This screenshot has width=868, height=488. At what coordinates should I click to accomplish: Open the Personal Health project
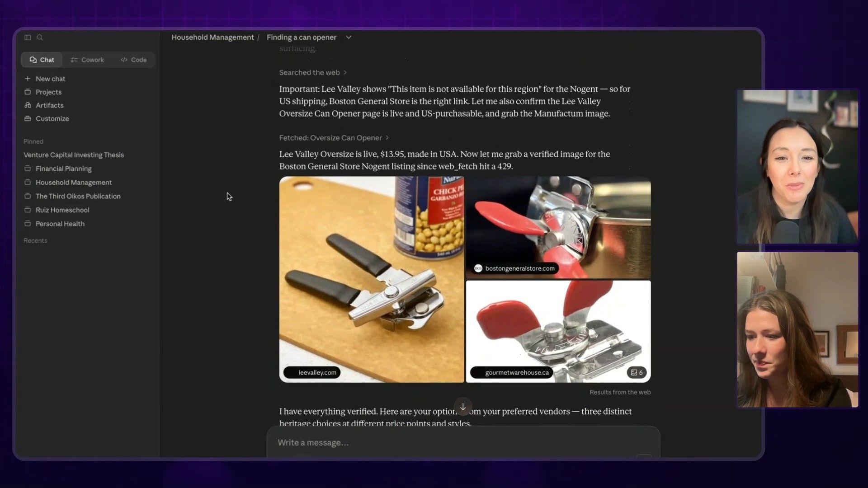pyautogui.click(x=60, y=224)
